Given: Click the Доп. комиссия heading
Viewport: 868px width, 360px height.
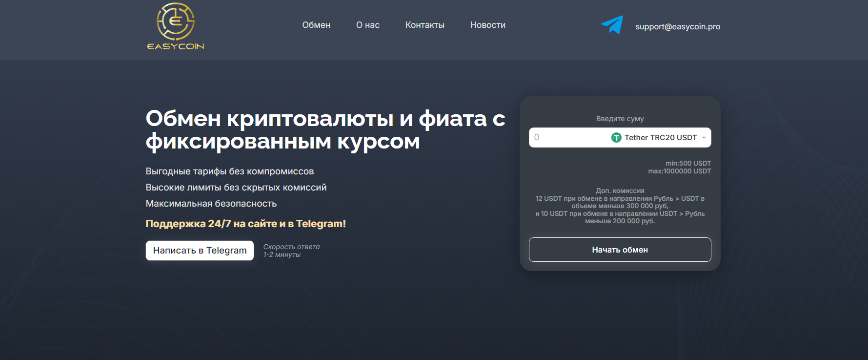Looking at the screenshot, I should click(620, 191).
